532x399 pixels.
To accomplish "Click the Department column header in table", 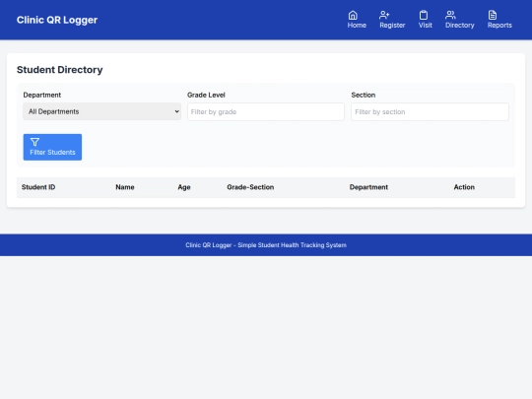I will pyautogui.click(x=368, y=187).
